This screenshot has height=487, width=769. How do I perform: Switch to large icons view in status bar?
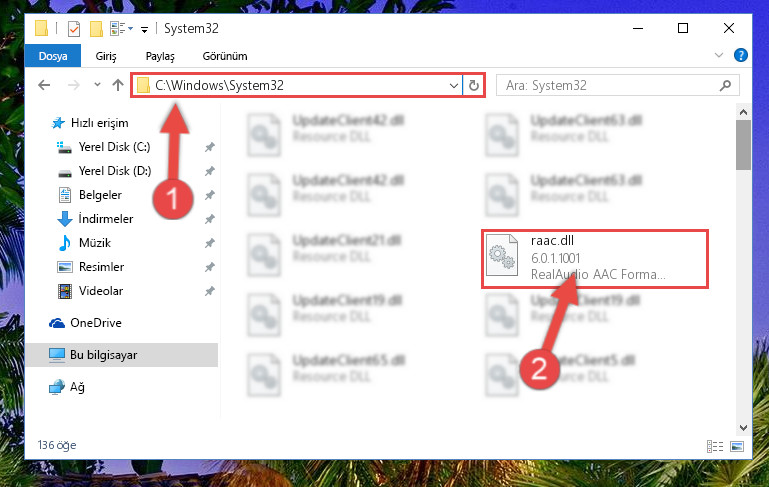coord(737,446)
